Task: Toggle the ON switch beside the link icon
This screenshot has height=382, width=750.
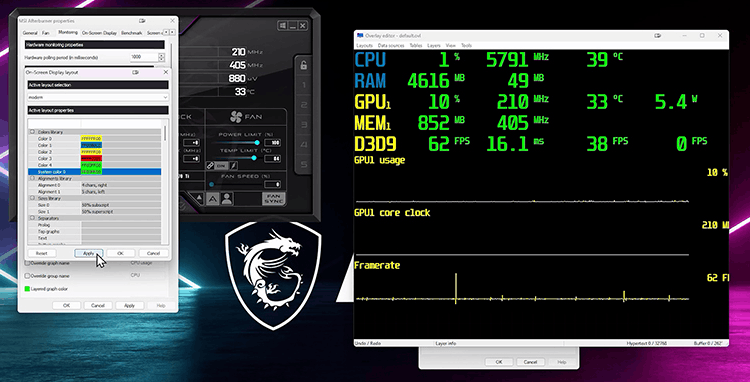Action: (221, 166)
